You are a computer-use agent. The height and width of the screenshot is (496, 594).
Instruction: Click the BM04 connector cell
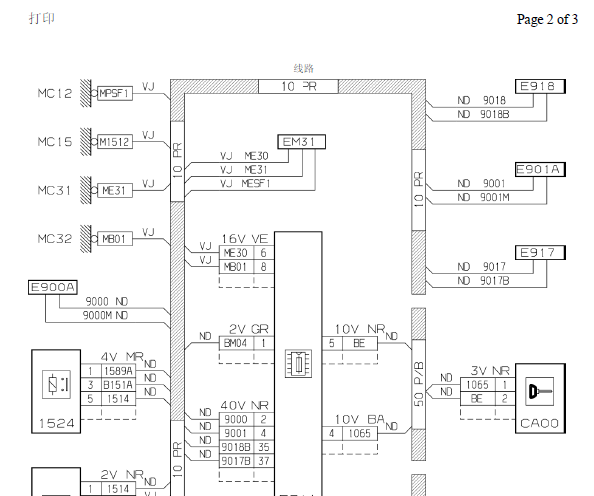[x=236, y=343]
